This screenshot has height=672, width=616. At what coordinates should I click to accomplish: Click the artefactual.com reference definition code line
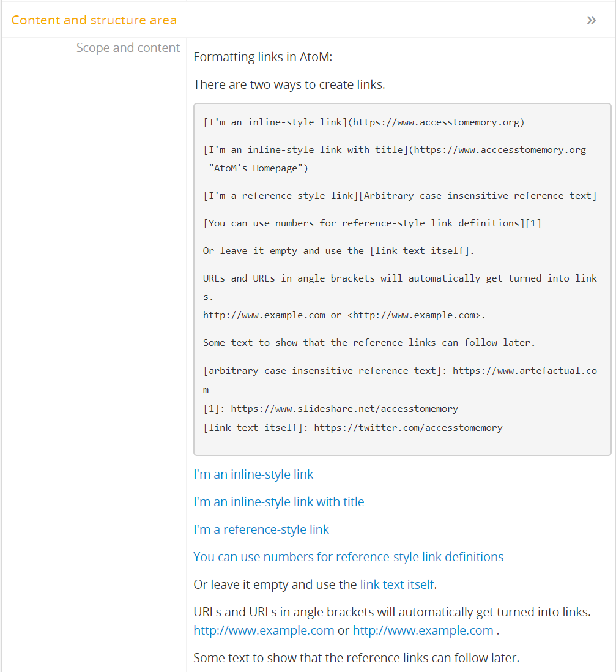399,370
